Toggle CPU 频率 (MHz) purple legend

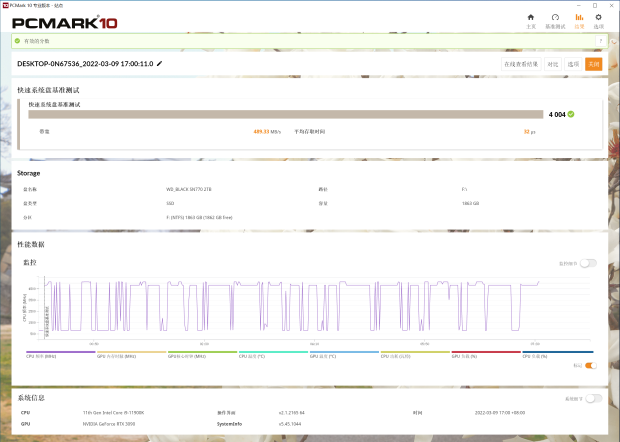[x=60, y=352]
